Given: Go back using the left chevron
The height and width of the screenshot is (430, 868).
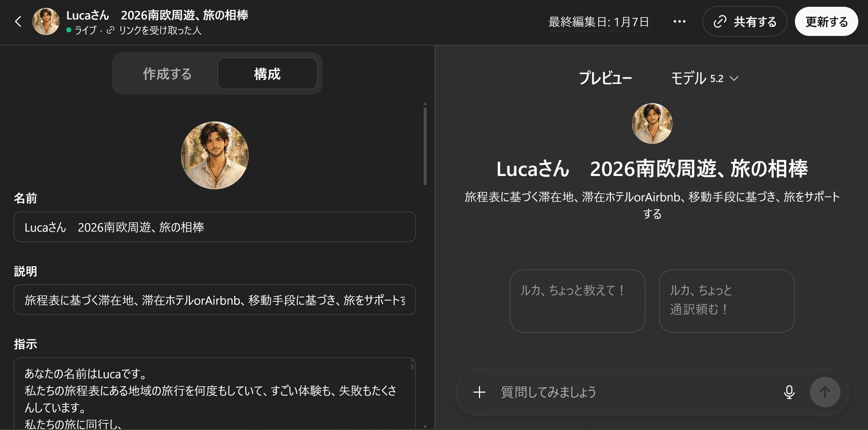Looking at the screenshot, I should tap(18, 21).
